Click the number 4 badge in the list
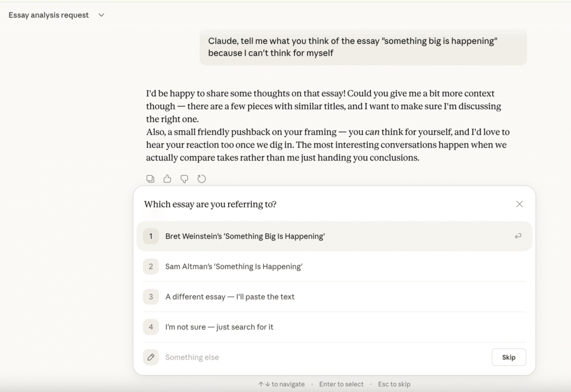Screen dimensions: 571x392 [151, 327]
